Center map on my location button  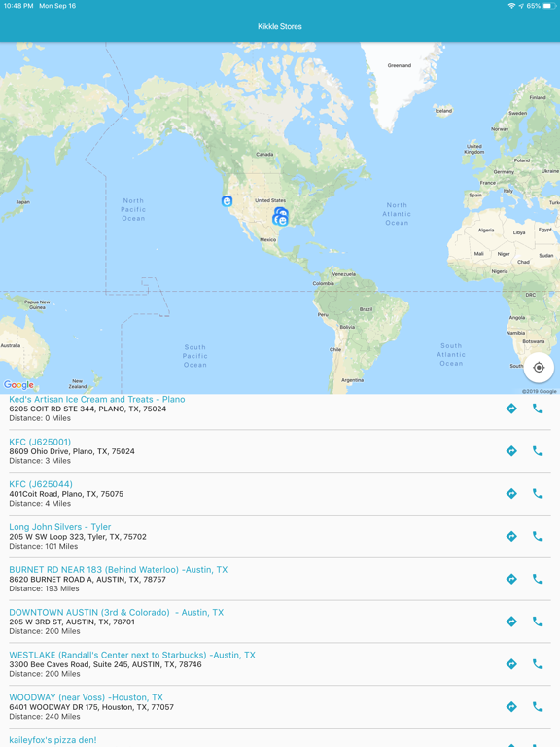(x=539, y=368)
